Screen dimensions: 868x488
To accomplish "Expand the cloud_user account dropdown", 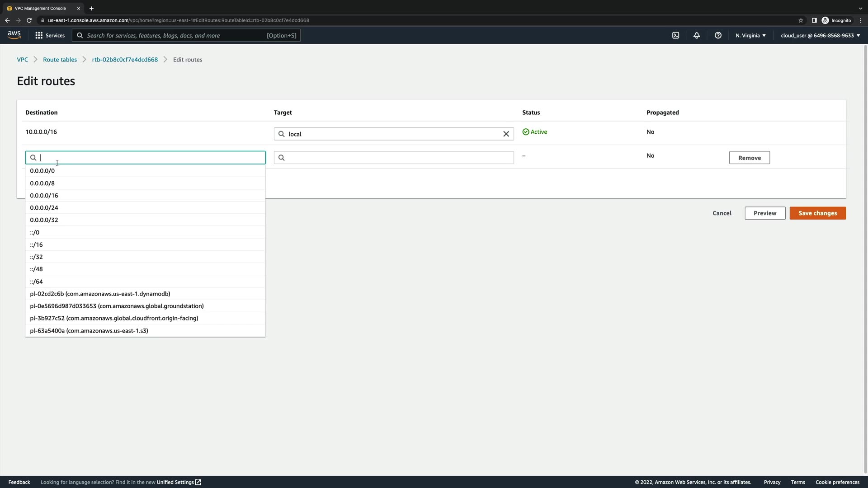I will coord(820,35).
